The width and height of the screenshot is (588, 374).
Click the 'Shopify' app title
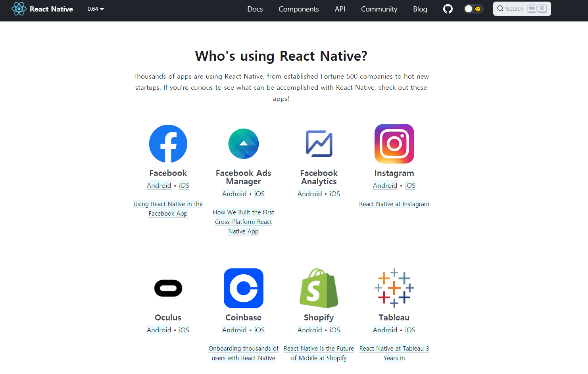pos(319,318)
